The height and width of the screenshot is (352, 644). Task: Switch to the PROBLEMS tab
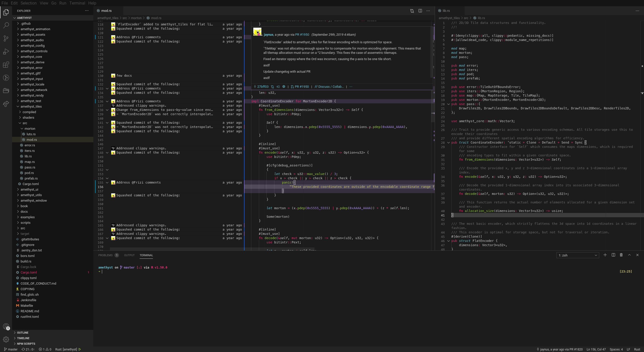tap(105, 255)
